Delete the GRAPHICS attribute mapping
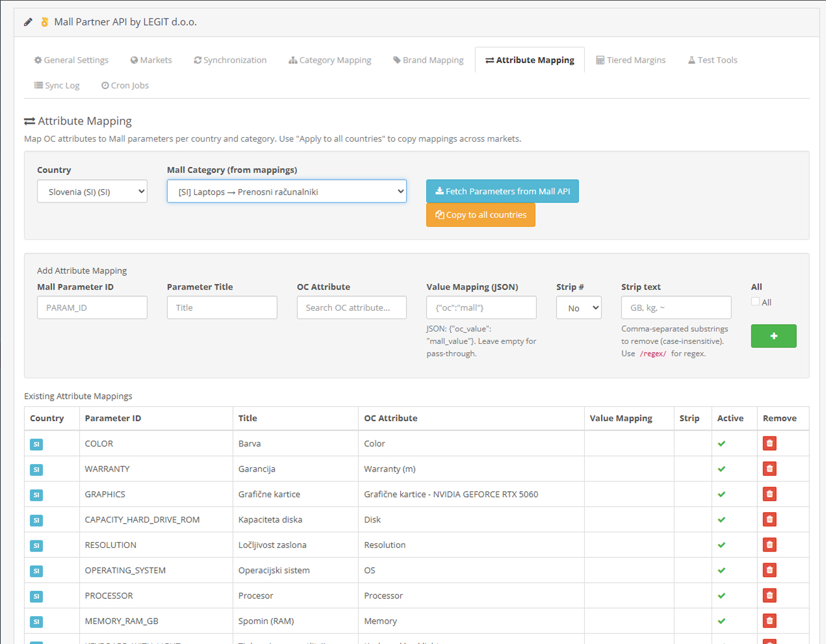 pyautogui.click(x=769, y=494)
